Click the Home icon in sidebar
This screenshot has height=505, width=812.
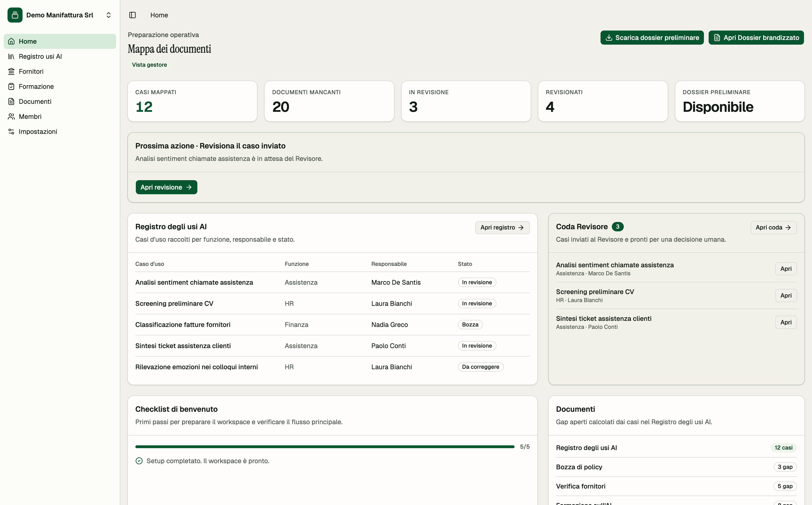tap(11, 41)
